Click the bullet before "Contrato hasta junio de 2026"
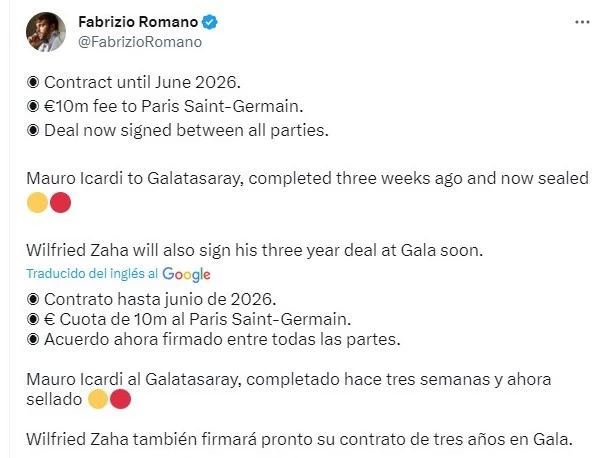This screenshot has width=602, height=458. [x=33, y=297]
